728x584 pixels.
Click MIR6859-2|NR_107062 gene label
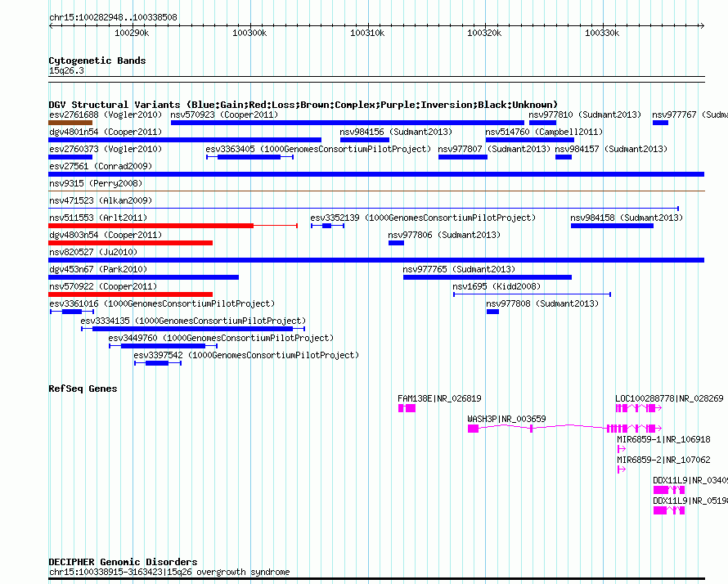tap(663, 460)
